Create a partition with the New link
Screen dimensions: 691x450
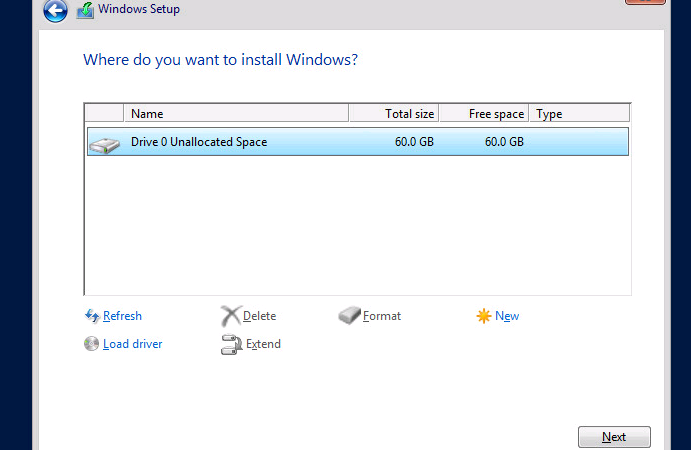pos(507,316)
